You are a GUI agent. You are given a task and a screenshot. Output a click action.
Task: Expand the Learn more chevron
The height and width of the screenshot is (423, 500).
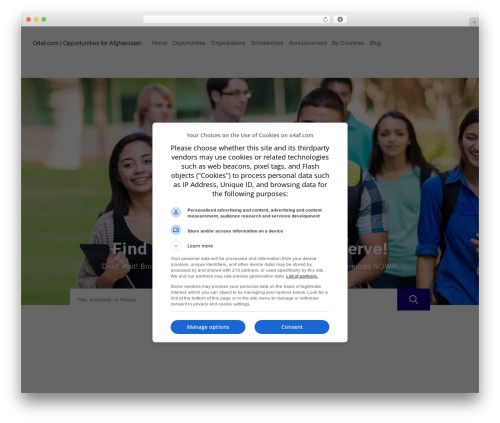[x=176, y=246]
